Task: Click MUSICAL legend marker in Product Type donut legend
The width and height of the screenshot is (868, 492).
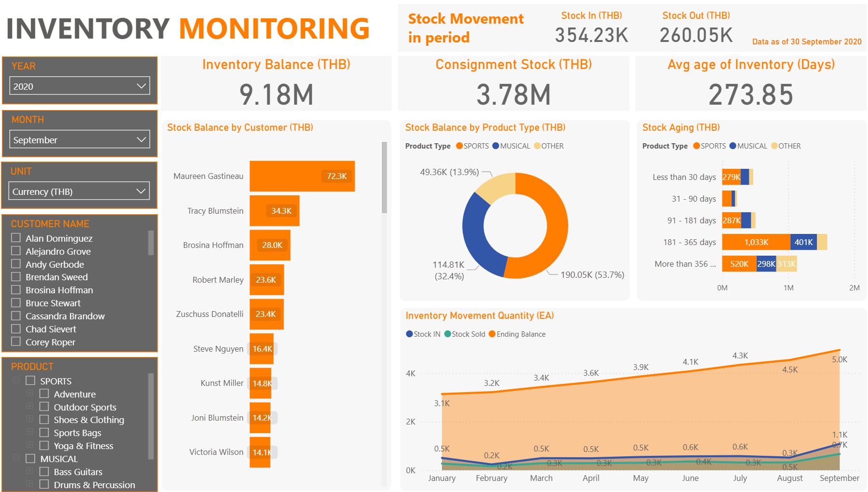Action: point(495,146)
